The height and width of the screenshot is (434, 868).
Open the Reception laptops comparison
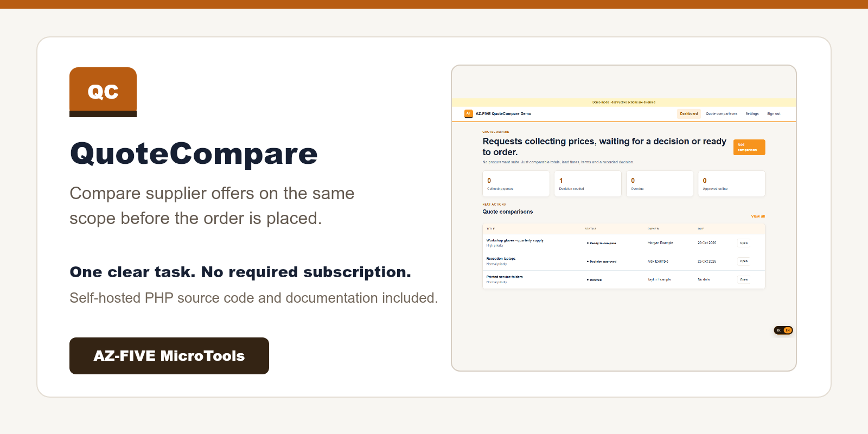(744, 261)
